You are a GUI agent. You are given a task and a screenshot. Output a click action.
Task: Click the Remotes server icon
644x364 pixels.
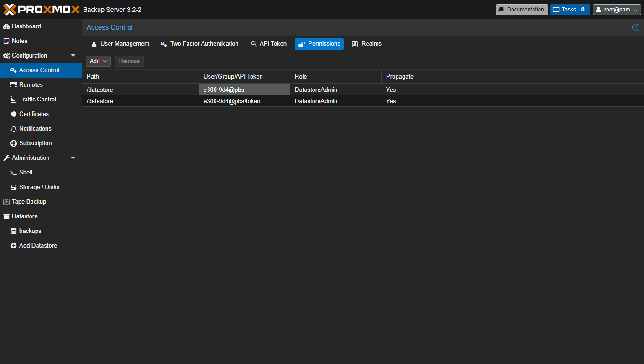tap(14, 85)
